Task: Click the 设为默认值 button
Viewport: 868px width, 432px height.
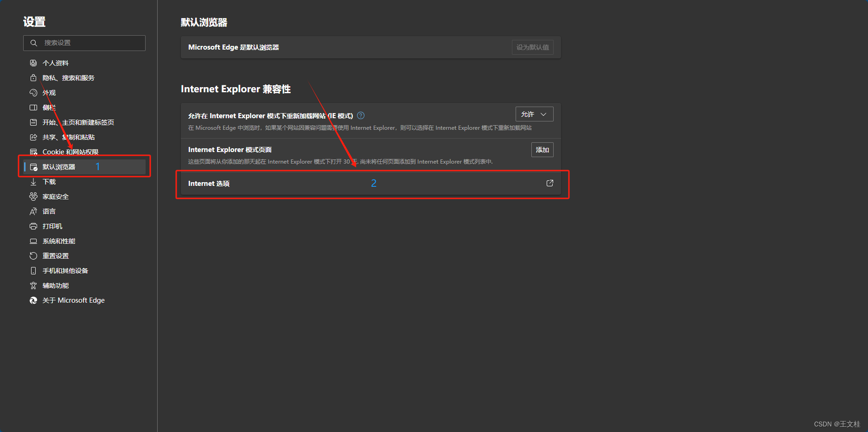Action: 532,47
